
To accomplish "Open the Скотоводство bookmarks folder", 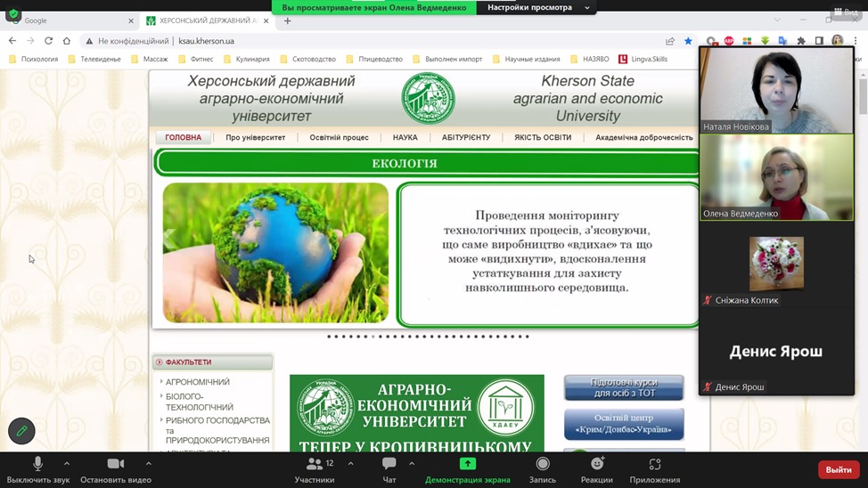I will click(307, 59).
